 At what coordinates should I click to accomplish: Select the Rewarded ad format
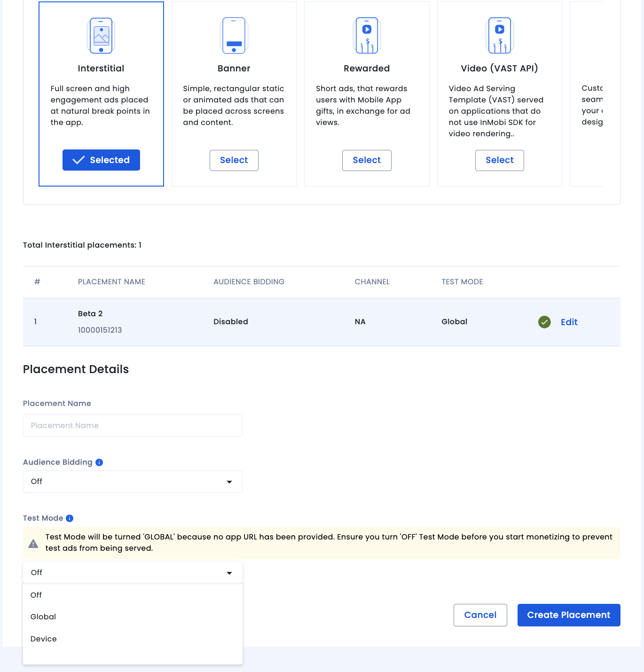[x=367, y=160]
